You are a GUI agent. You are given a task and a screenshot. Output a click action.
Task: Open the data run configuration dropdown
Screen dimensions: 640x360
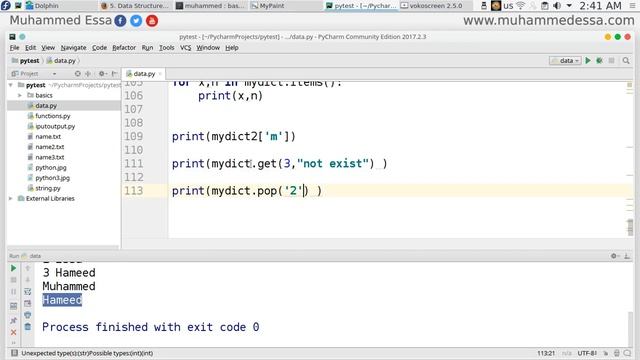click(565, 60)
